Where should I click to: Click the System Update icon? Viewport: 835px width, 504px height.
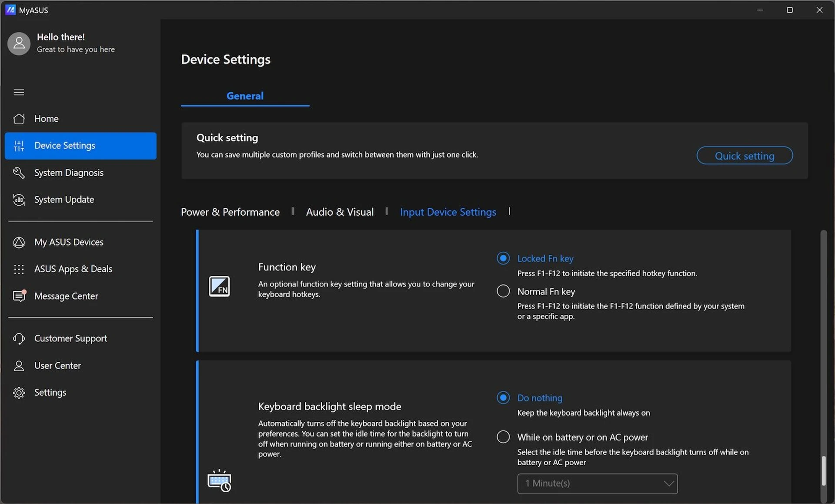(x=19, y=200)
